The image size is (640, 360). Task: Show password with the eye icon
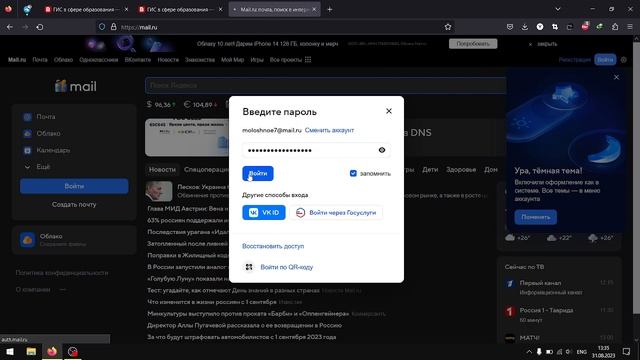382,150
